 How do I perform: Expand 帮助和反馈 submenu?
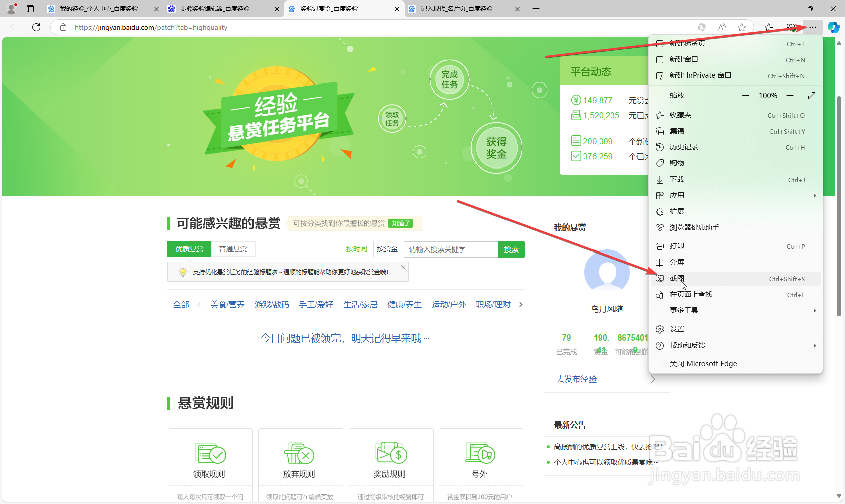pyautogui.click(x=736, y=346)
